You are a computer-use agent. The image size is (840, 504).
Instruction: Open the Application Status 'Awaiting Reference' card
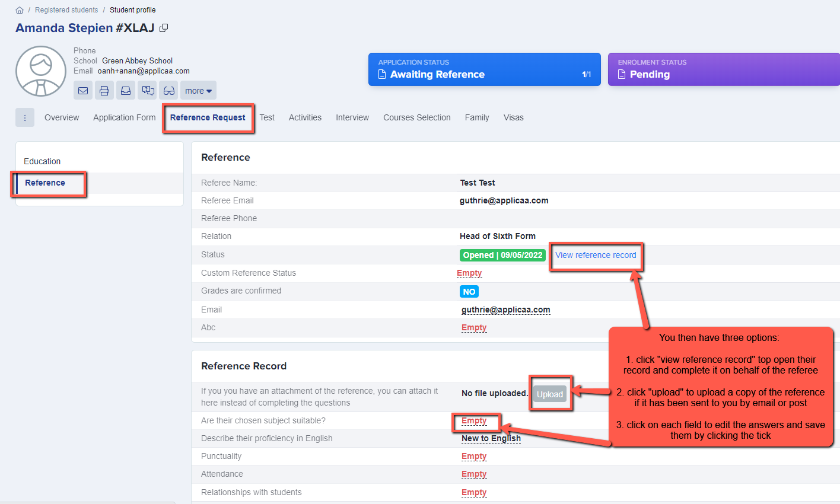[x=485, y=69]
